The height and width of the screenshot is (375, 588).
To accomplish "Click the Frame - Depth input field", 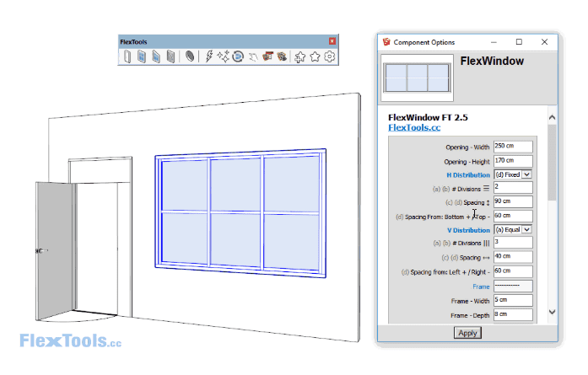I will (x=513, y=315).
